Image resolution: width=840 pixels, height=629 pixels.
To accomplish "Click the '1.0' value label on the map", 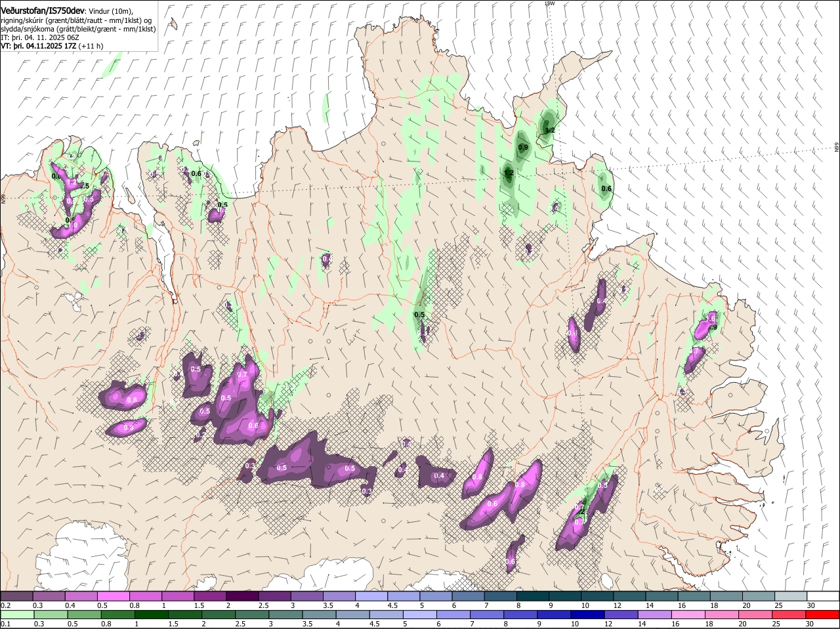I will pos(73,225).
